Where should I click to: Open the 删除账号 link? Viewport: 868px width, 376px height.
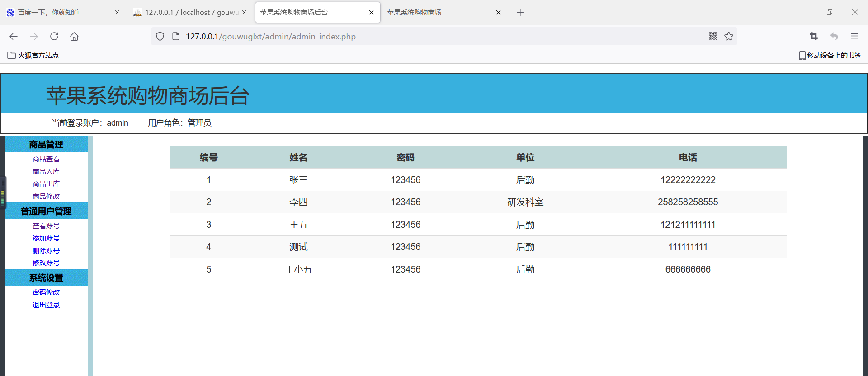pos(46,250)
